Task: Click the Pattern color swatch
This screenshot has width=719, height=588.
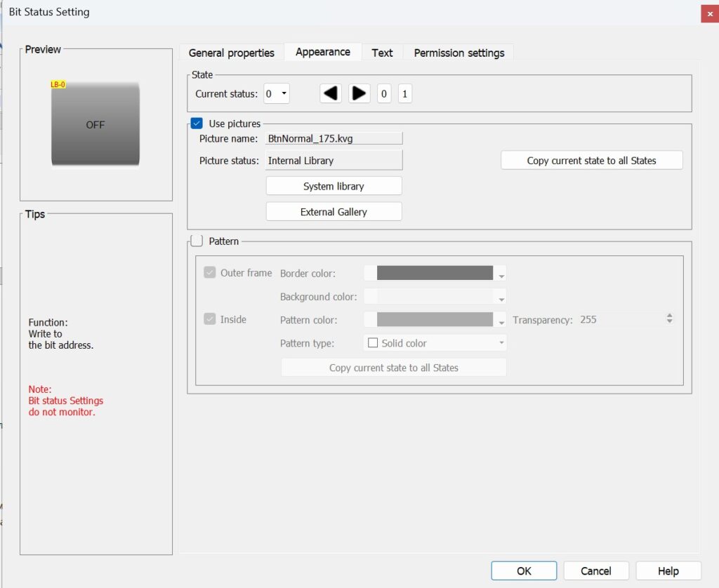Action: 435,319
